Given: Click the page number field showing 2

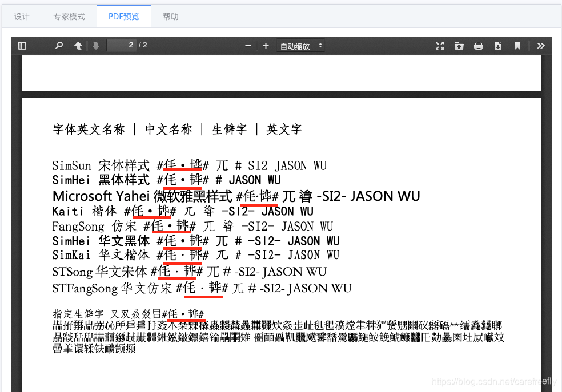Looking at the screenshot, I should (122, 45).
